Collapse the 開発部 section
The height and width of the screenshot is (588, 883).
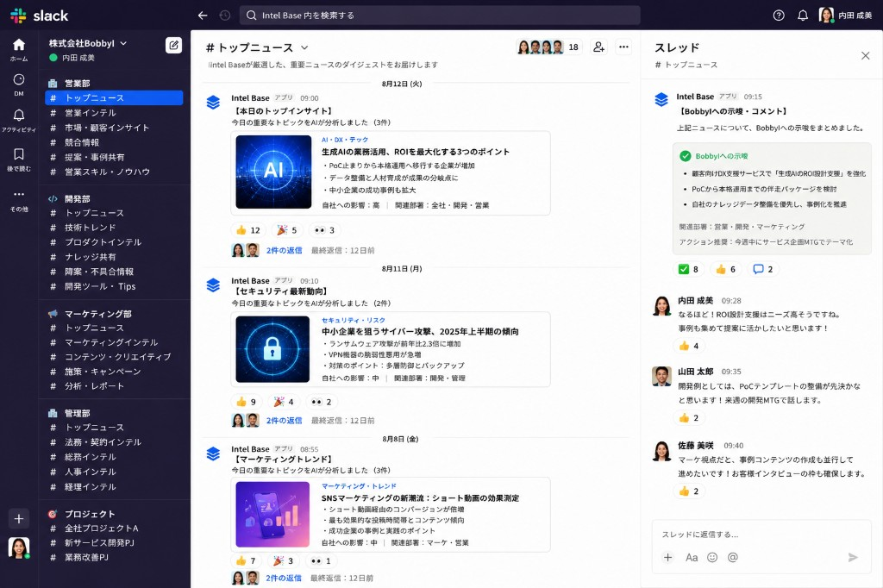77,199
